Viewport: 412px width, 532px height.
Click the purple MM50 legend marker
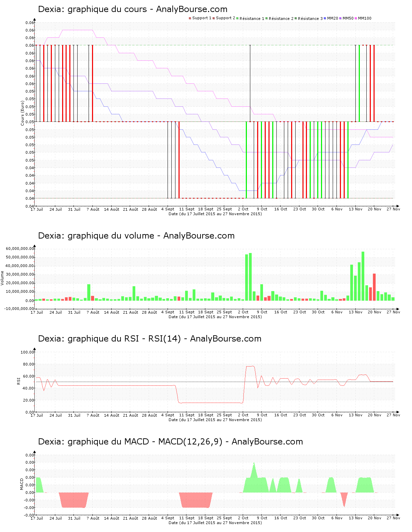(x=340, y=18)
